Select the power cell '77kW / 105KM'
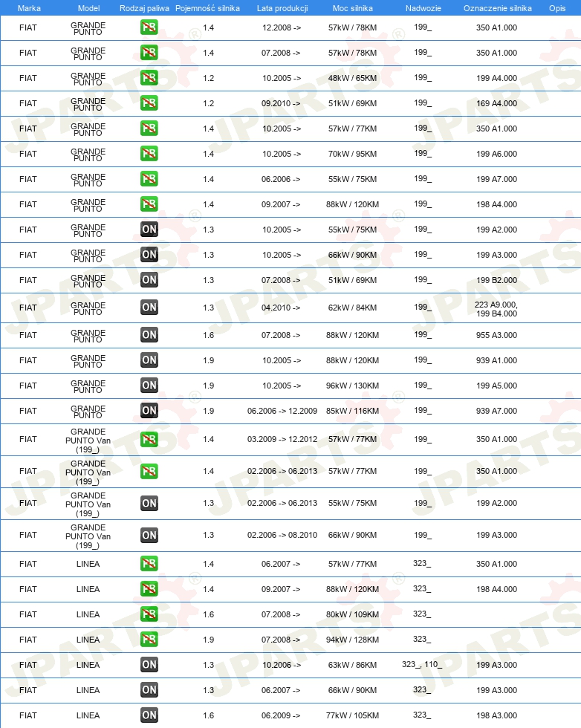581x728 pixels. click(352, 715)
